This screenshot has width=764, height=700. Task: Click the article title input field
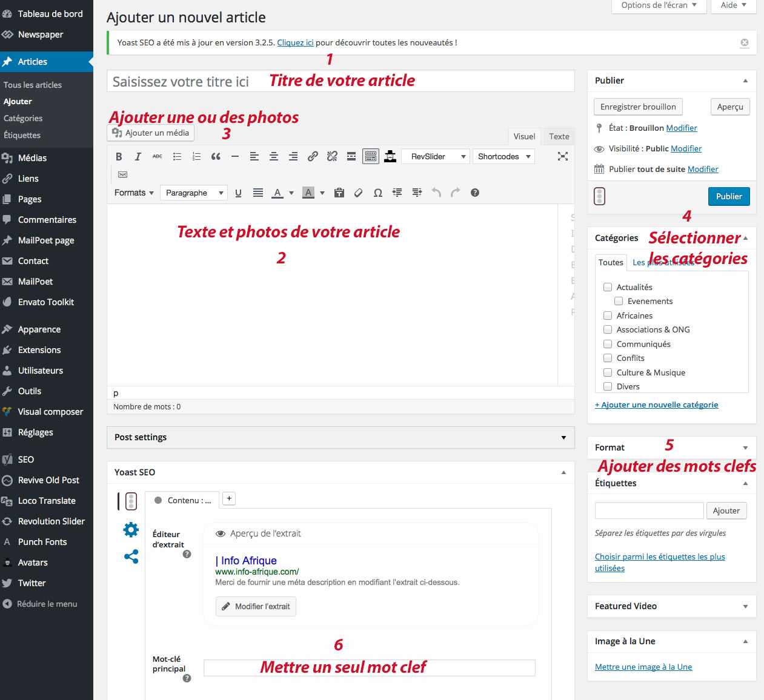pos(340,81)
